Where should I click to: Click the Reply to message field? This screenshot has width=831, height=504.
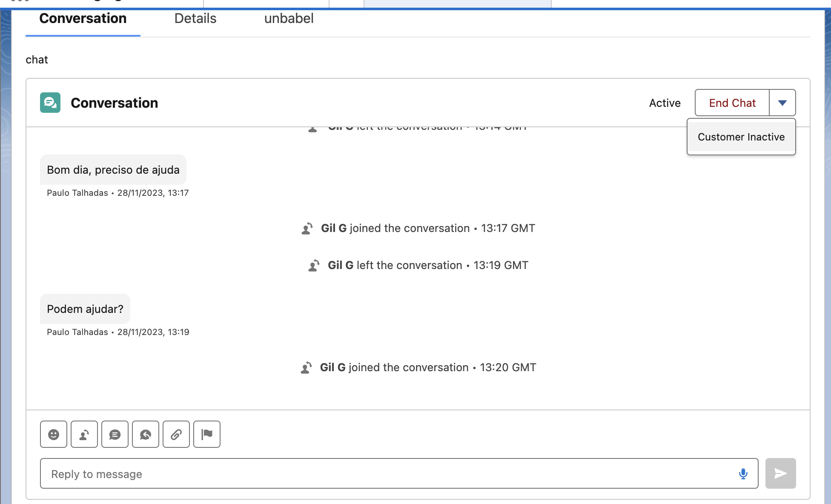(399, 473)
